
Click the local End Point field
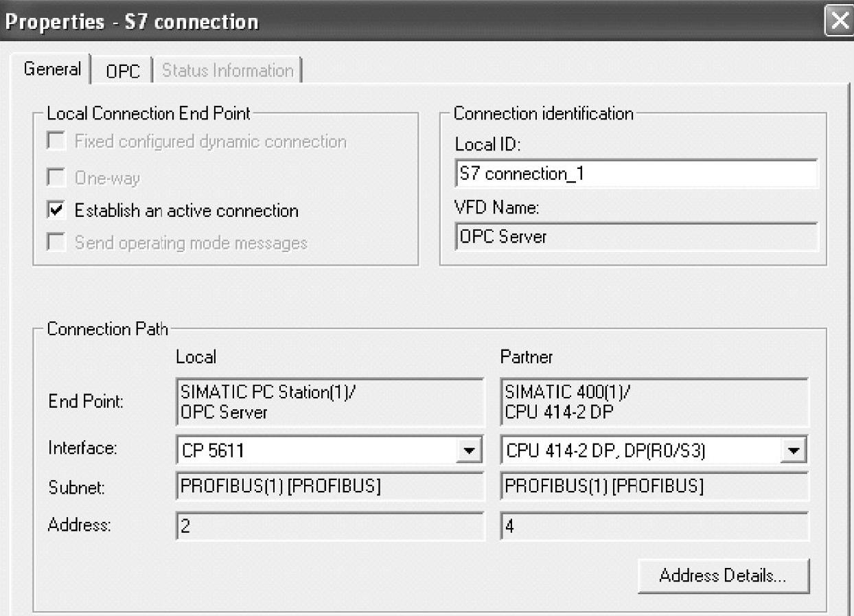click(330, 402)
